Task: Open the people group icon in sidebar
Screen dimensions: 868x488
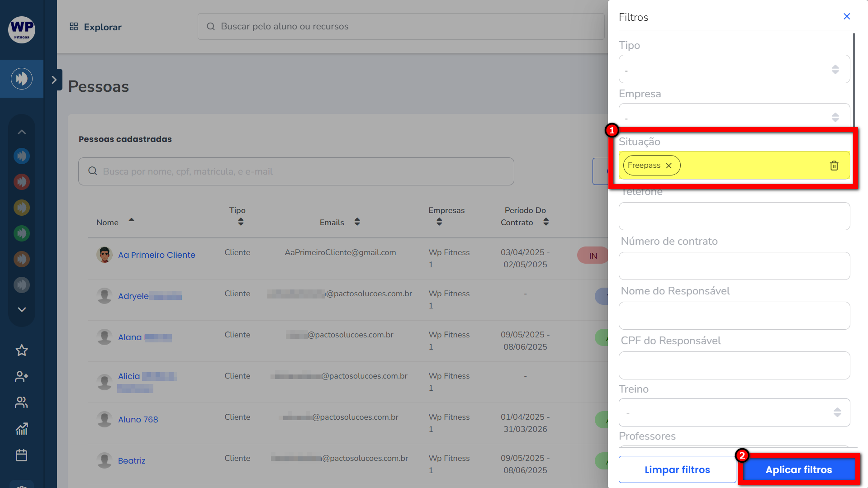Action: (22, 403)
